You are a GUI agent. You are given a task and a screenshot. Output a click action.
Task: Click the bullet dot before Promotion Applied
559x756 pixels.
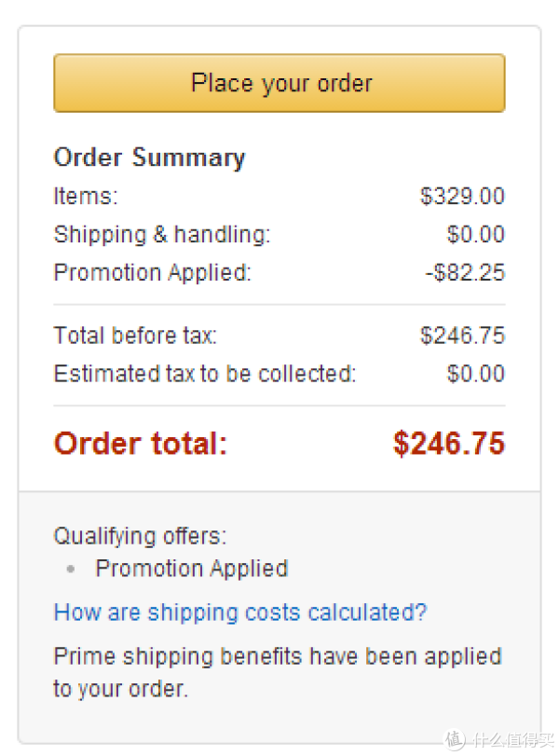(71, 569)
